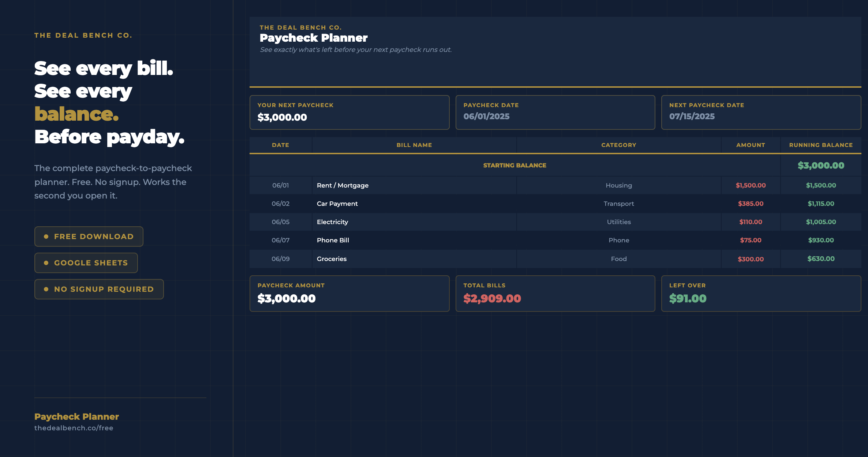Click the NO SIGNUP REQUIRED pill
Image resolution: width=868 pixels, height=457 pixels.
[x=99, y=289]
